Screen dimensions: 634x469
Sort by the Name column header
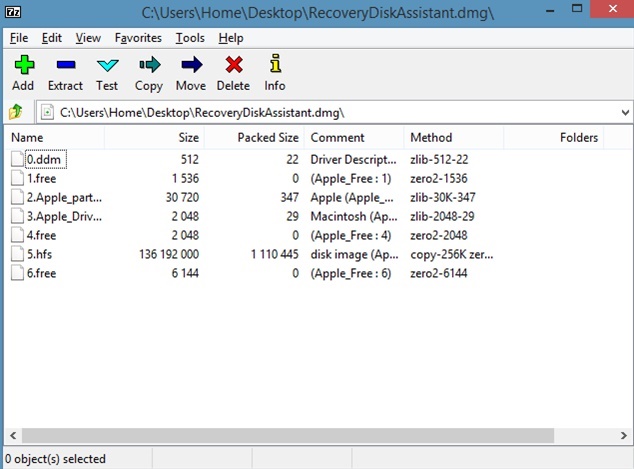[x=54, y=137]
